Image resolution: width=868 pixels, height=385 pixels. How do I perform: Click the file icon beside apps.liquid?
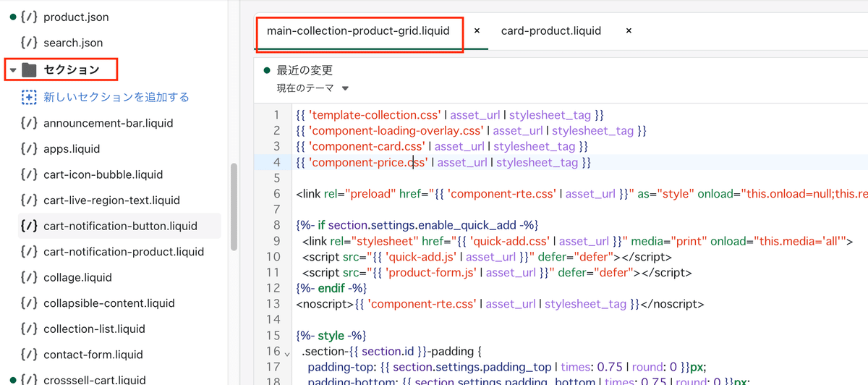29,149
